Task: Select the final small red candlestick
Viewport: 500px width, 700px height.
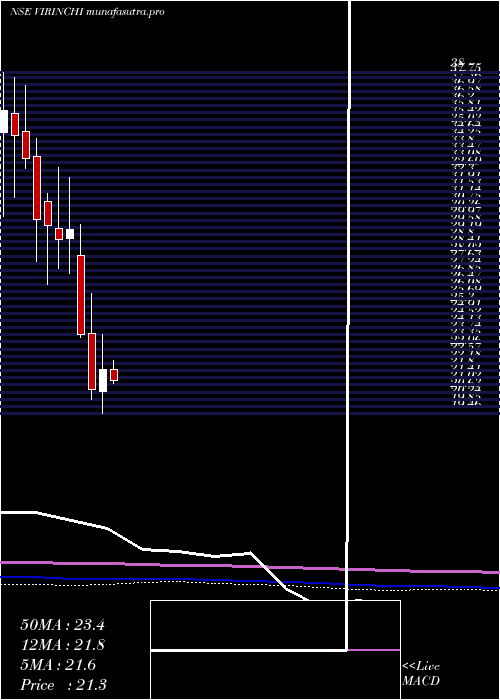Action: tap(114, 375)
